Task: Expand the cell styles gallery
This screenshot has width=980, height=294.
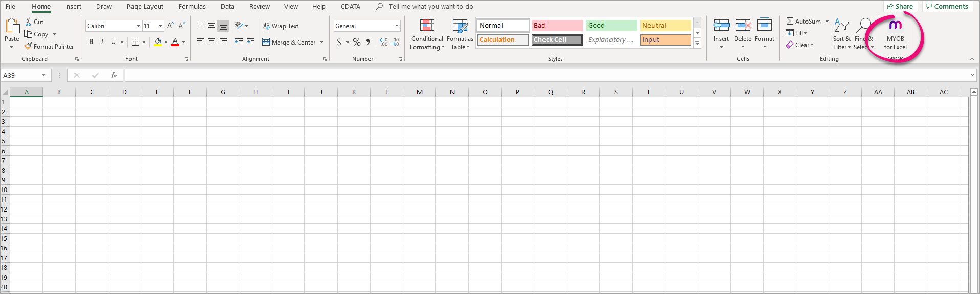Action: [x=697, y=44]
